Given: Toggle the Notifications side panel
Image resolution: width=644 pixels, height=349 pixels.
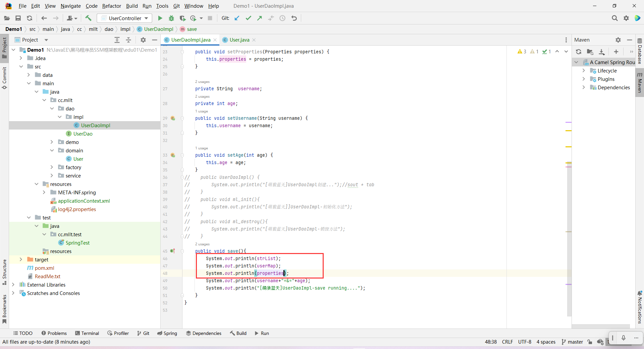Looking at the screenshot, I should click(x=640, y=307).
